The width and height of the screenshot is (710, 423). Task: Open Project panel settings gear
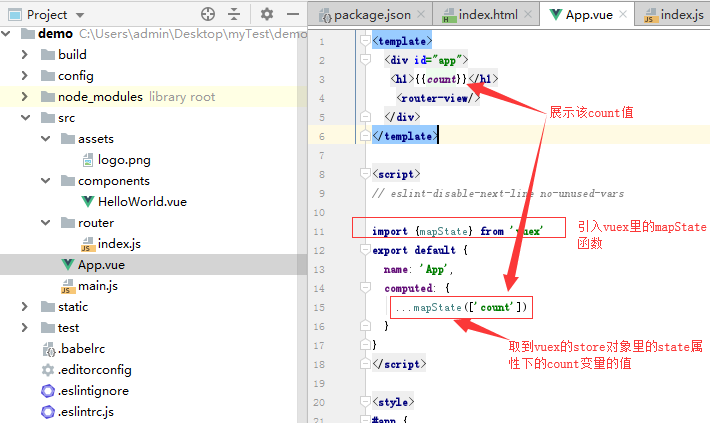(x=267, y=14)
